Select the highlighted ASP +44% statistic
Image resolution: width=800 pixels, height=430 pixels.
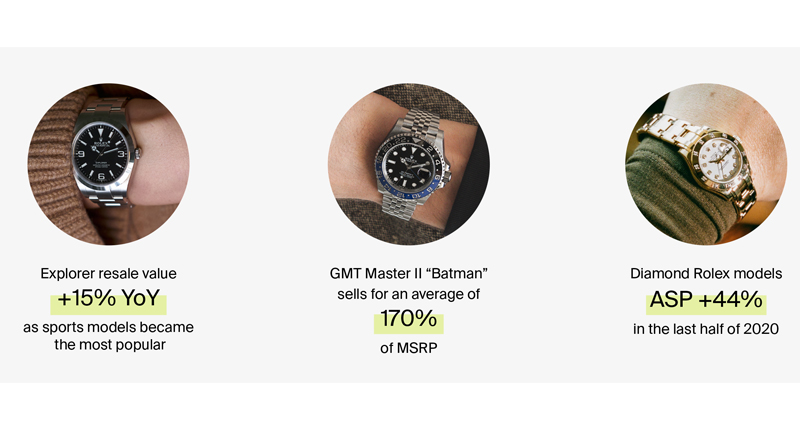[707, 300]
